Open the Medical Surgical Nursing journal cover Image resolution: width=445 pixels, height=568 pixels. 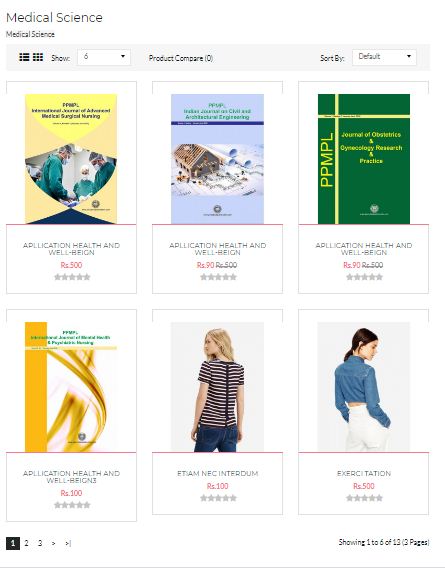click(71, 159)
